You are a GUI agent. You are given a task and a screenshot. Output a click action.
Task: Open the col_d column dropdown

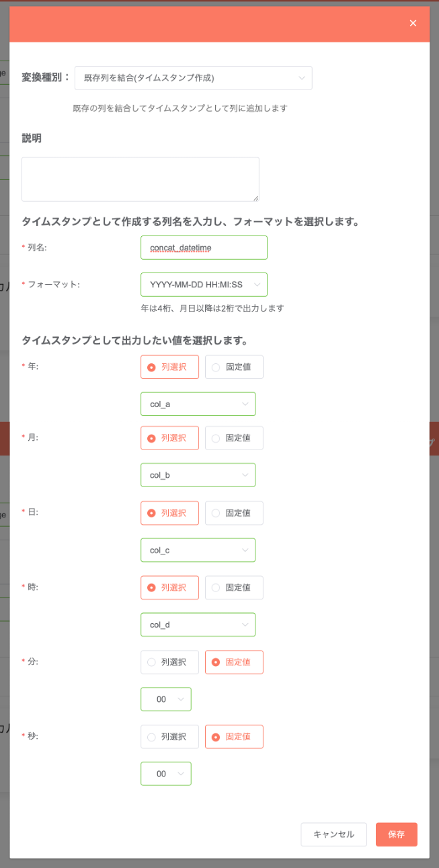pyautogui.click(x=198, y=624)
